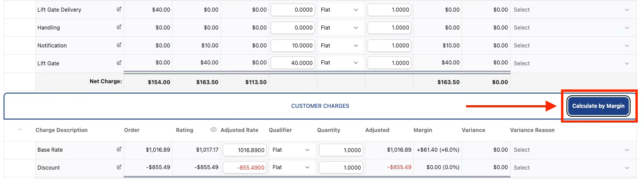
Task: Click the edit icon beside Discount
Action: [x=119, y=167]
